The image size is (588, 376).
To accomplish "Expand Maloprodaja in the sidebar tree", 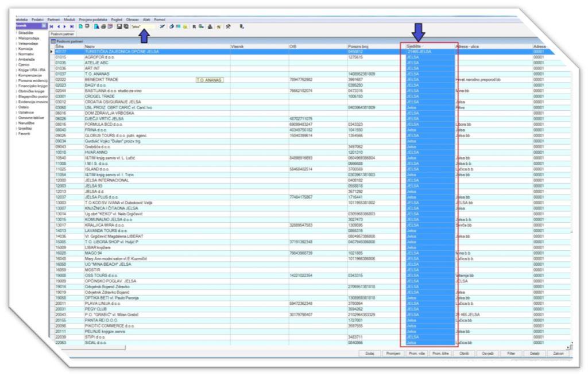I will coord(29,38).
